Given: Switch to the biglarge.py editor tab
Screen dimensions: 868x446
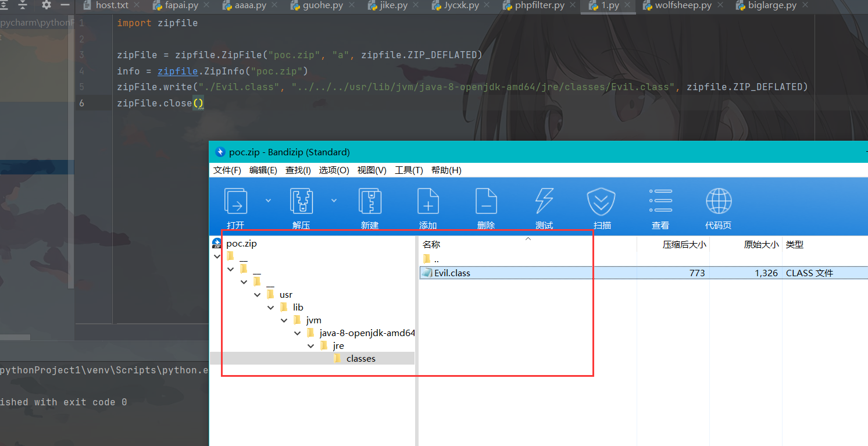Looking at the screenshot, I should [773, 5].
